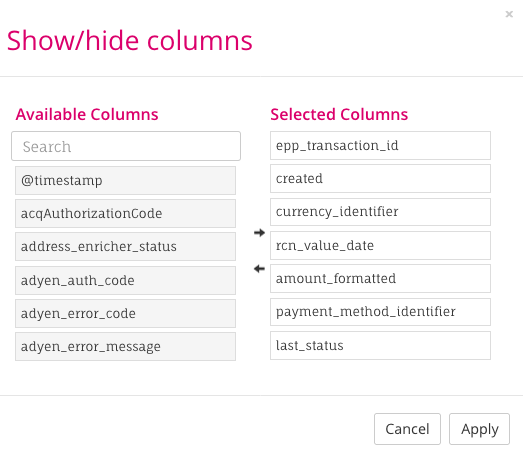Click last_status in Selected Columns
Screen dimensions: 523x456
click(x=380, y=346)
